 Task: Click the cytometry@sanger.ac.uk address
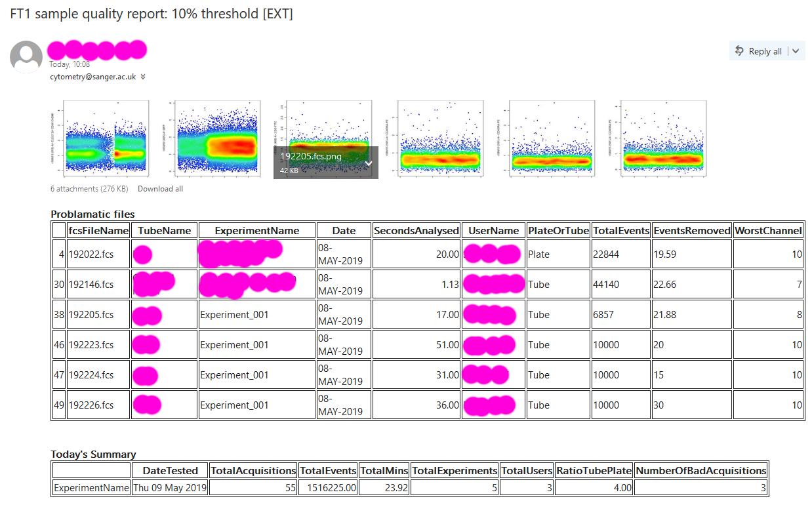click(x=92, y=77)
